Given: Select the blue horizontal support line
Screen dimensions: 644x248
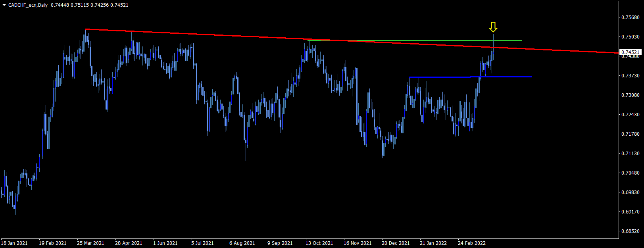Looking at the screenshot, I should click(x=470, y=77).
